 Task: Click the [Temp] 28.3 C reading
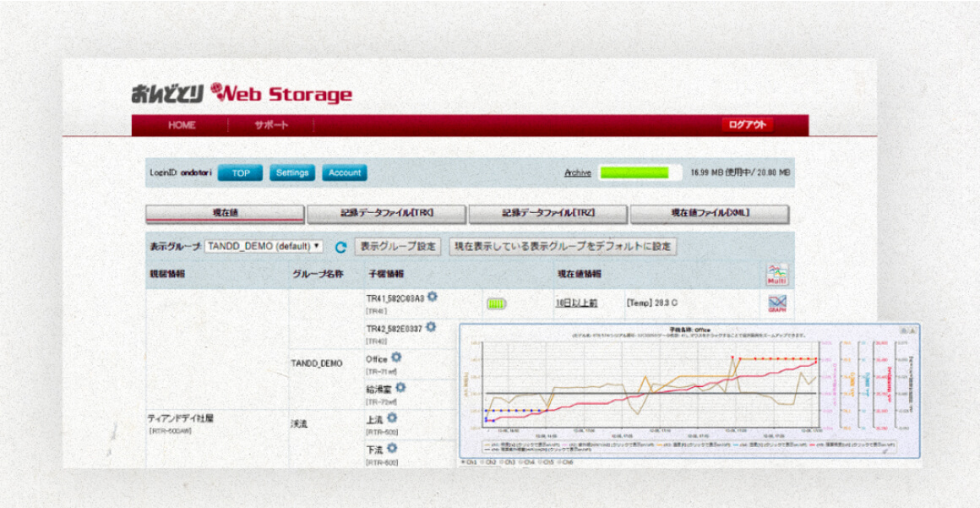click(651, 303)
